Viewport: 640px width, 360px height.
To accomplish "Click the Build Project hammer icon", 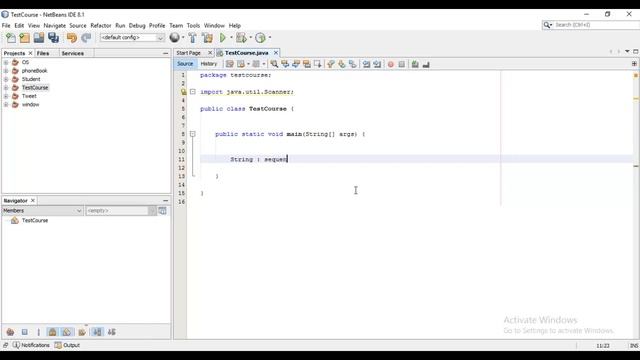I will coord(193,38).
